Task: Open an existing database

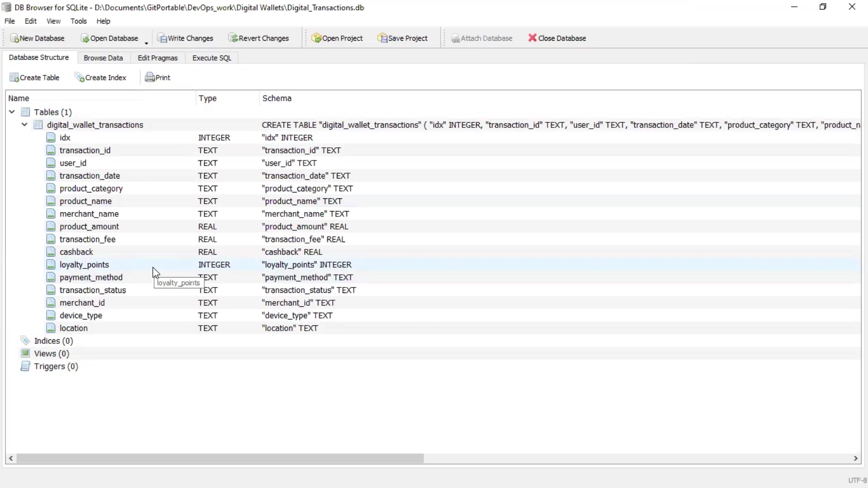Action: (x=110, y=38)
